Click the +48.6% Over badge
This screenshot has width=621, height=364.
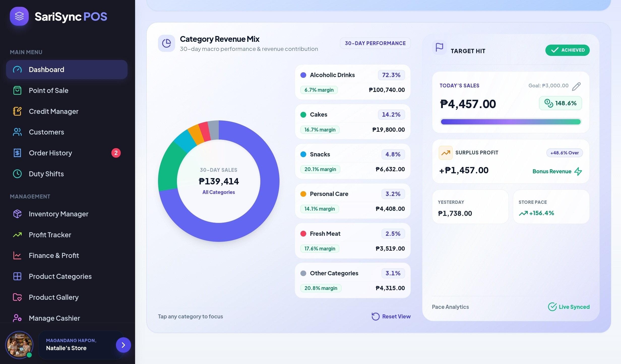pyautogui.click(x=565, y=153)
